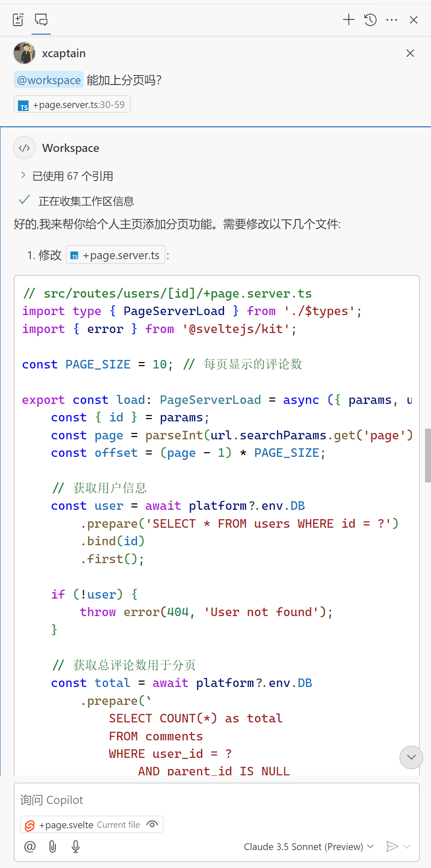Open send options dropdown chevron
Image resolution: width=431 pixels, height=868 pixels.
click(407, 846)
